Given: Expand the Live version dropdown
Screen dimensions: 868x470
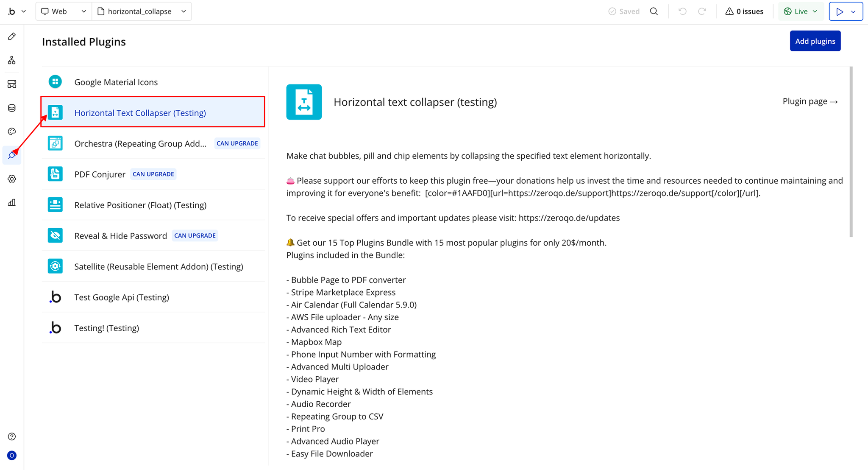Looking at the screenshot, I should point(801,11).
